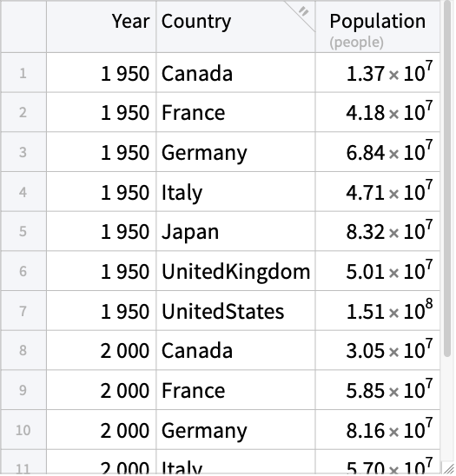Click the Country column corner icon
The image size is (456, 476).
[x=303, y=13]
